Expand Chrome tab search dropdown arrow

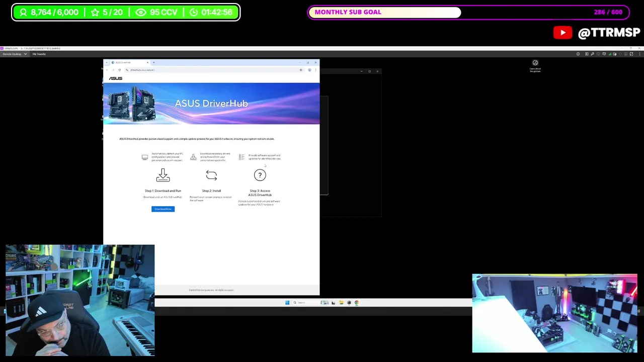point(107,62)
